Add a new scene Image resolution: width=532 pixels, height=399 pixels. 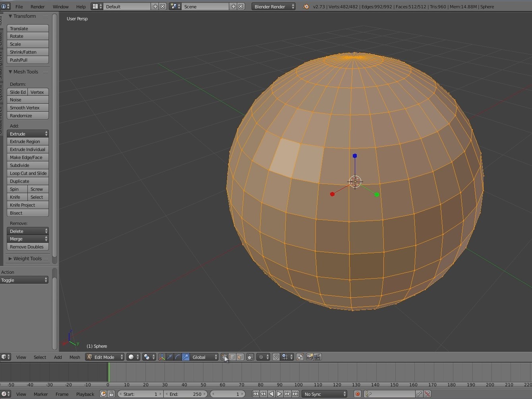pos(234,6)
